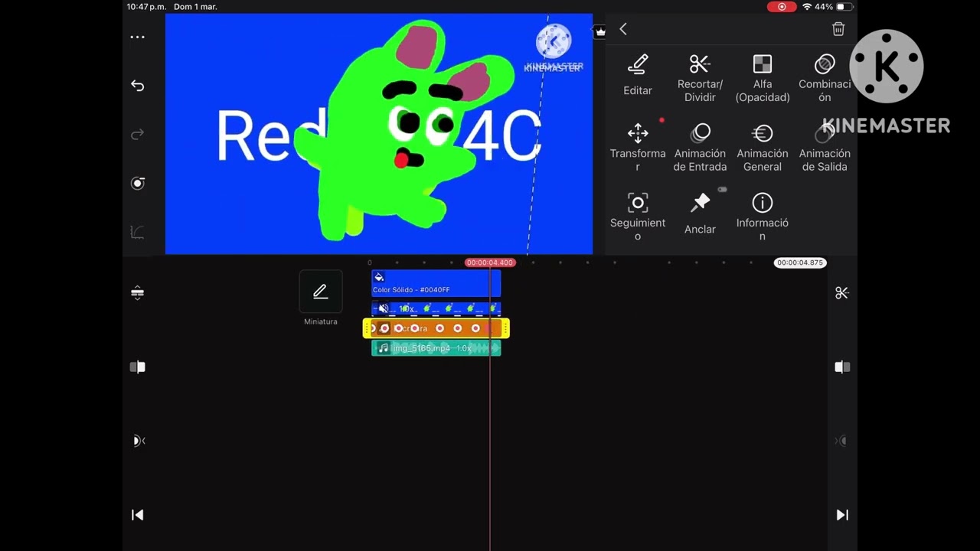Viewport: 980px width, 551px height.
Task: Select the muted 1.0x video layer
Action: 436,308
